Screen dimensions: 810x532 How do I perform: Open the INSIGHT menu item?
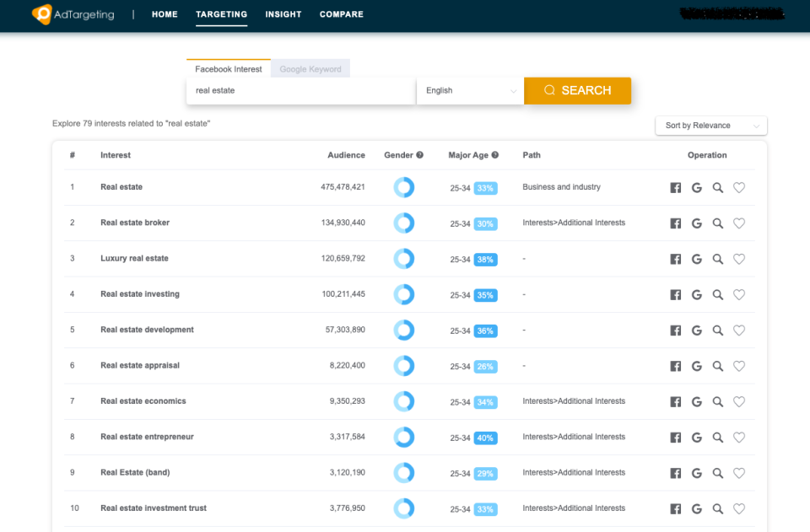click(283, 14)
